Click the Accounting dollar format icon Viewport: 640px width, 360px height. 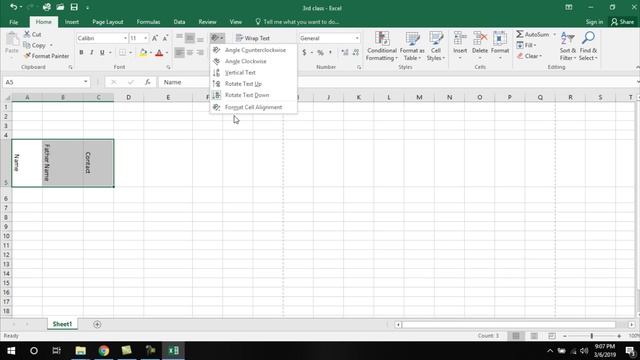[x=304, y=52]
